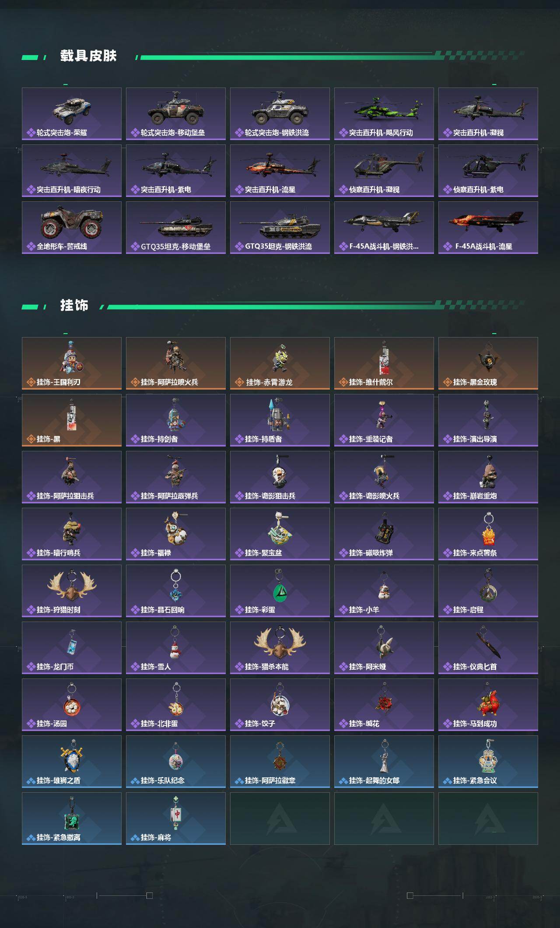This screenshot has width=560, height=928.
Task: Select the 挂饰-麻将 mahjong tile charm
Action: [176, 819]
